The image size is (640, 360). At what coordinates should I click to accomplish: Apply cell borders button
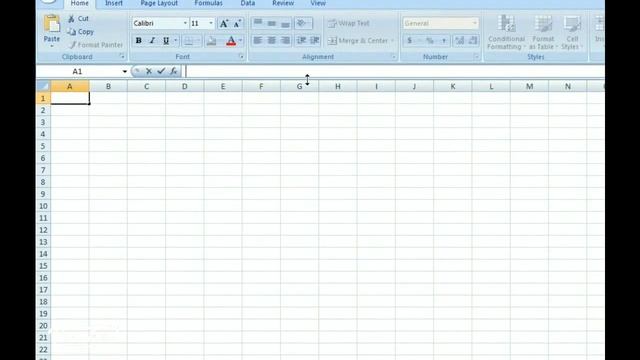[x=188, y=41]
